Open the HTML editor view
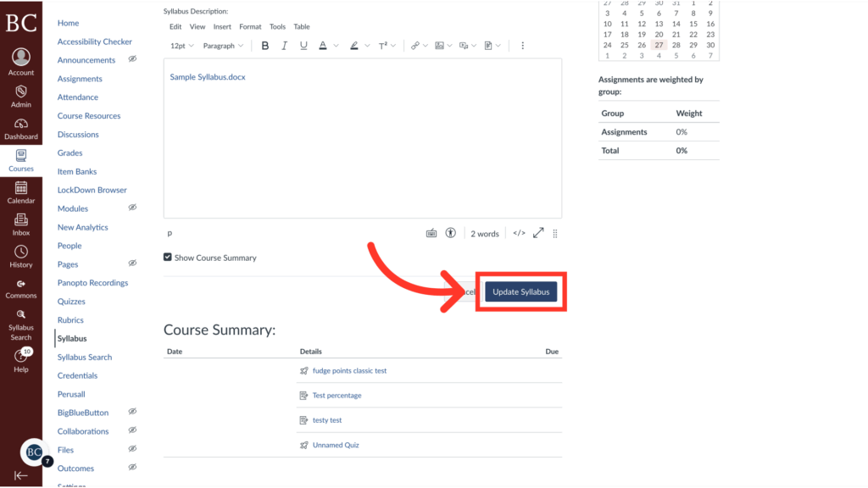This screenshot has height=488, width=868. tap(520, 232)
